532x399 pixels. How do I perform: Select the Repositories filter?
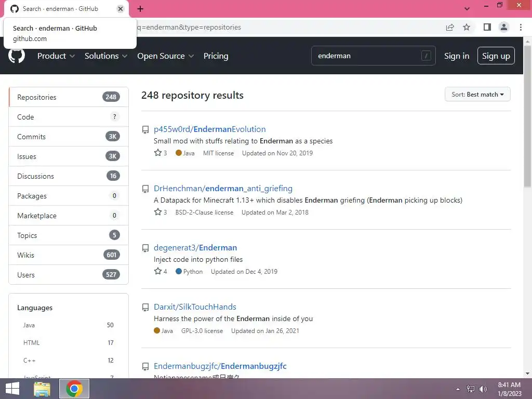[x=69, y=97]
